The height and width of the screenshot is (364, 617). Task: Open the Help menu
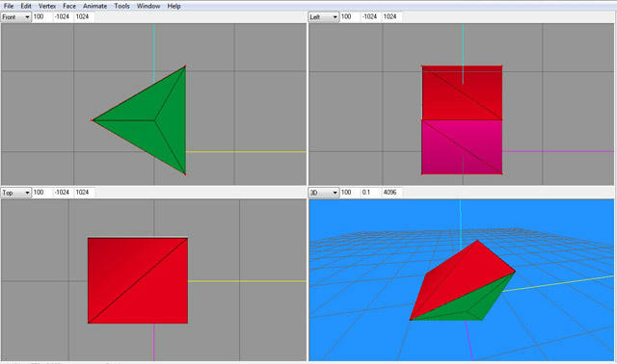click(x=174, y=6)
